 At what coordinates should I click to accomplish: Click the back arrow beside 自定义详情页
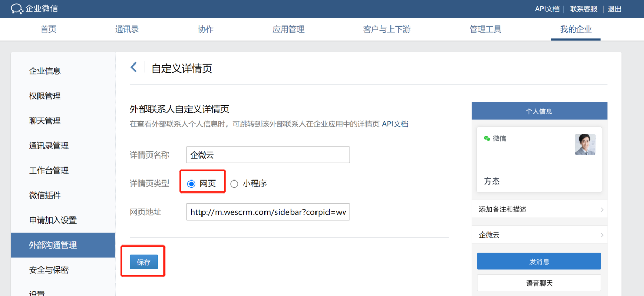(x=134, y=67)
